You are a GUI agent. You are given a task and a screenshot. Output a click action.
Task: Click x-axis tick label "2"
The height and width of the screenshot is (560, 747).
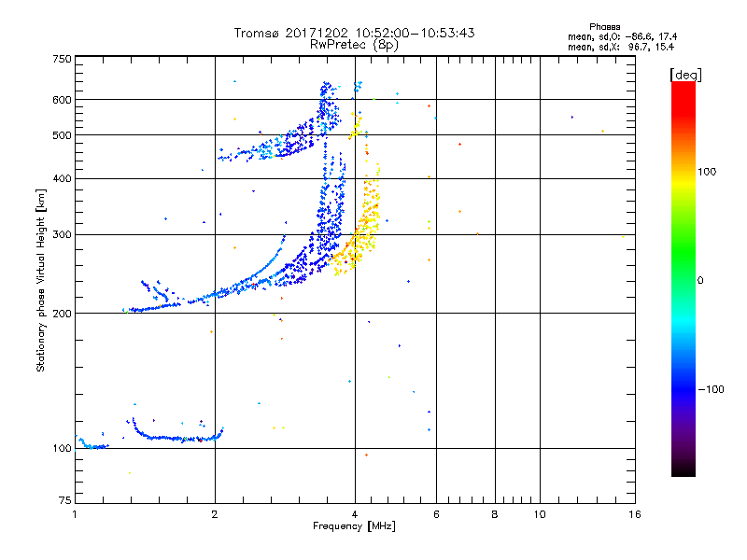(x=215, y=514)
